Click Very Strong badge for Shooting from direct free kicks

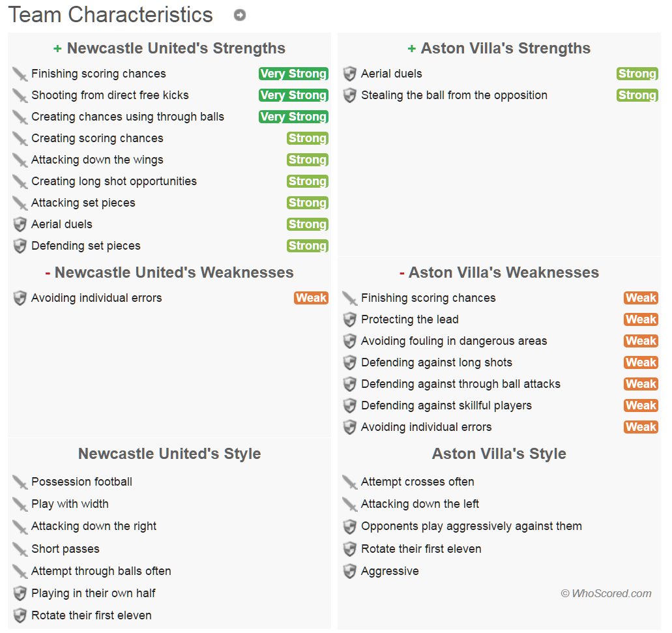pos(293,95)
